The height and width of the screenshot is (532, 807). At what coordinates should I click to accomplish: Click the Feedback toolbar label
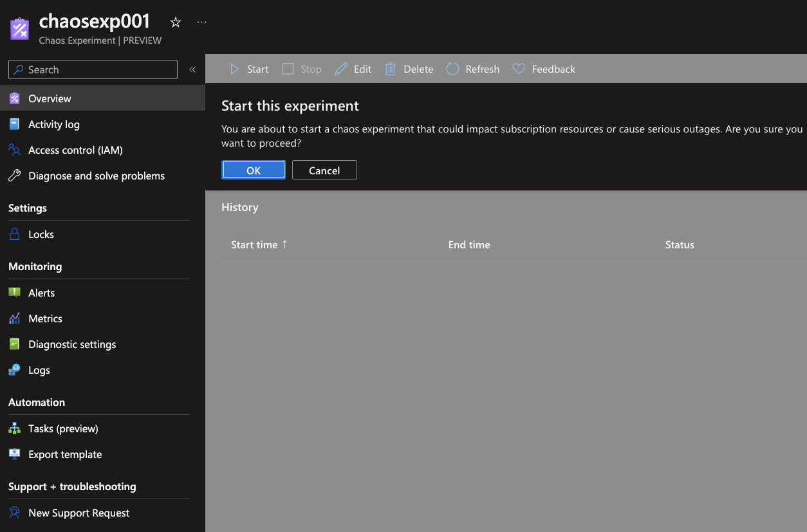tap(553, 69)
